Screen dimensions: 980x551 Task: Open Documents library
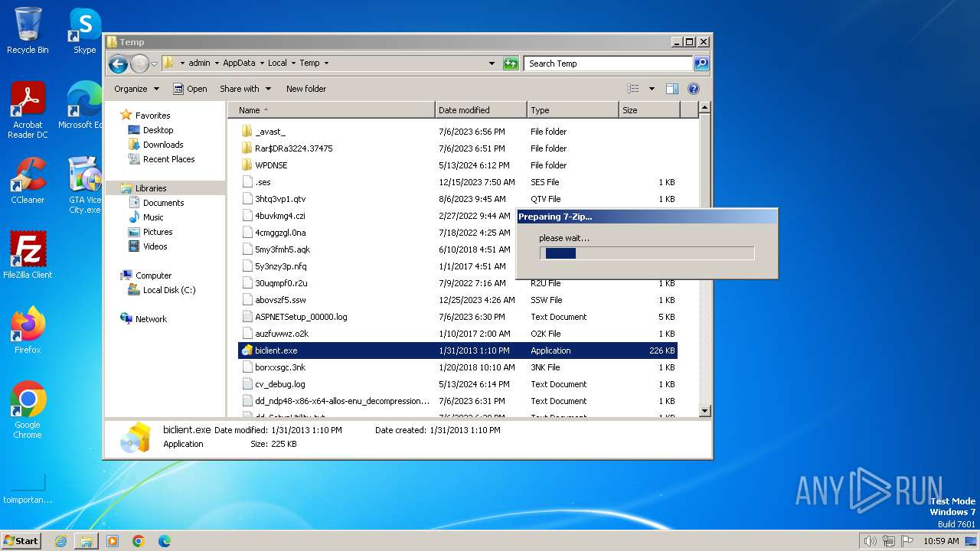tap(163, 203)
